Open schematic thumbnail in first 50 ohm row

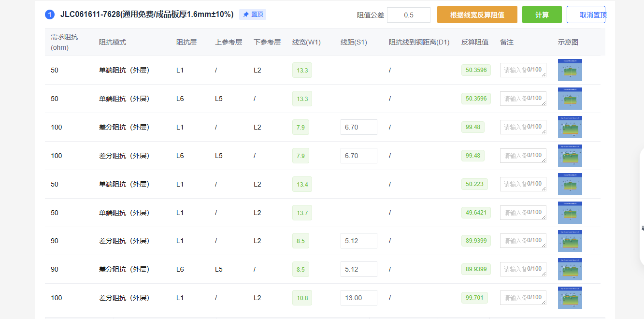pos(570,70)
